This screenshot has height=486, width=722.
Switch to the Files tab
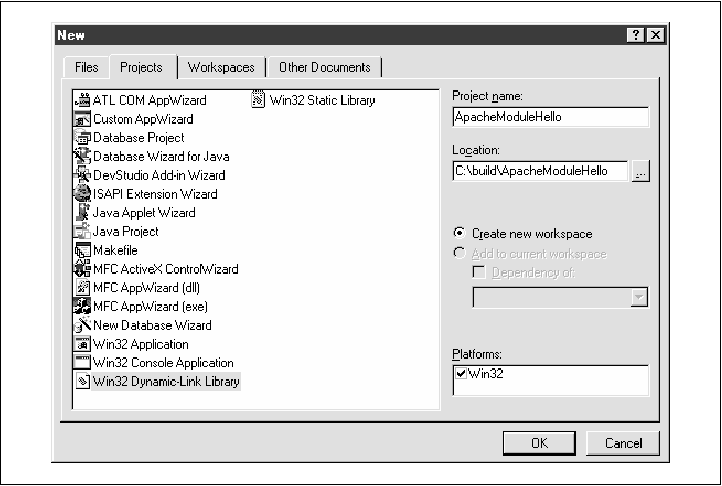(x=87, y=68)
